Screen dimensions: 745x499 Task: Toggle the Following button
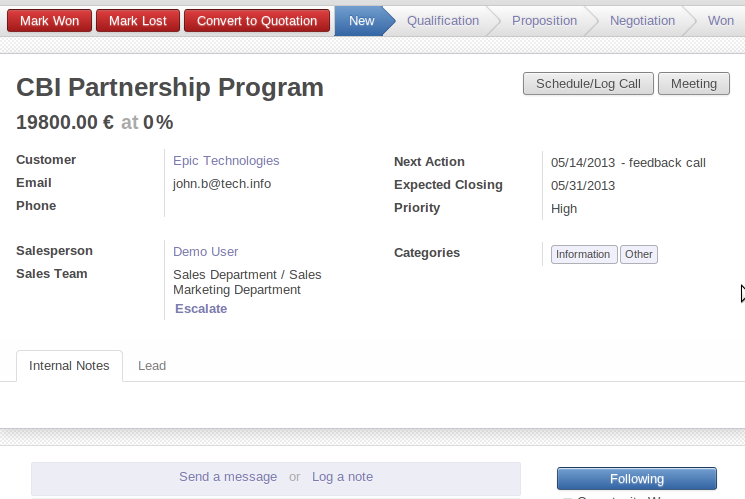point(636,479)
